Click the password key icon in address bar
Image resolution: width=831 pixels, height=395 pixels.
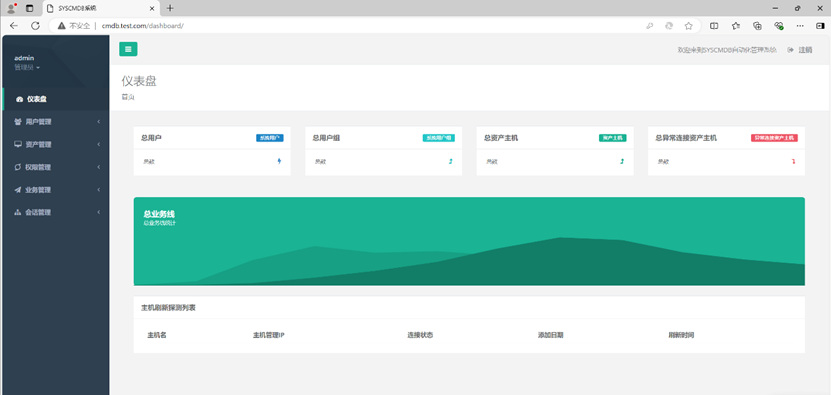[x=649, y=25]
